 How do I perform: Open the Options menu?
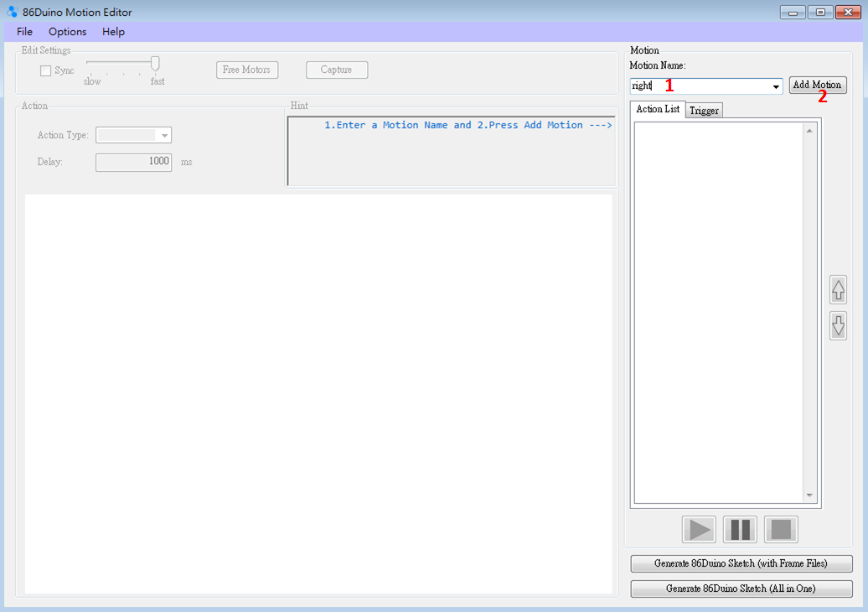click(68, 32)
